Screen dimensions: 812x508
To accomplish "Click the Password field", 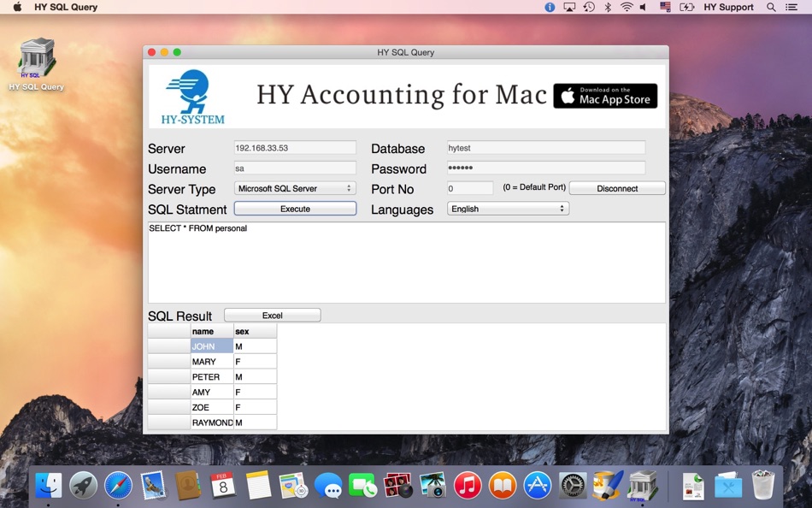I will 546,168.
